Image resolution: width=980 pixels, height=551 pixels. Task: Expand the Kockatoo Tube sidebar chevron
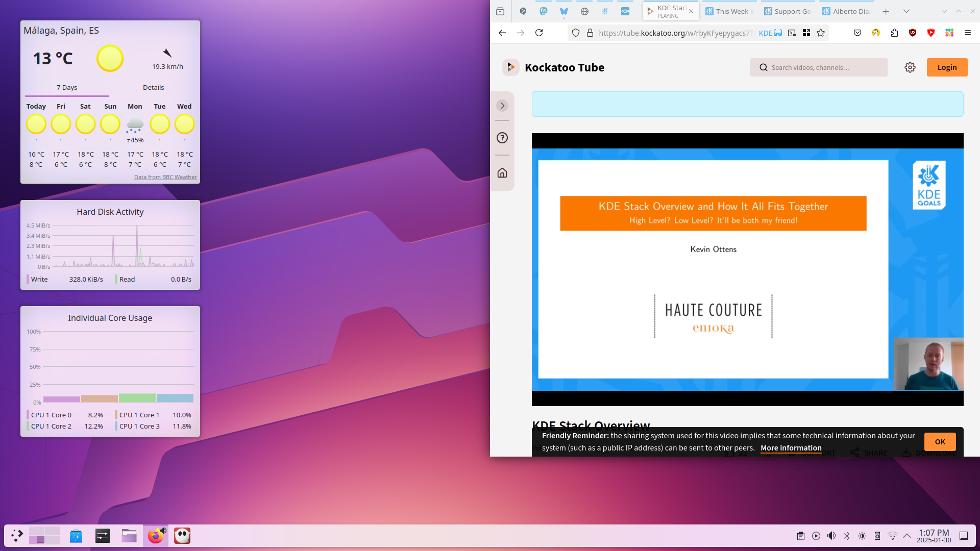502,105
